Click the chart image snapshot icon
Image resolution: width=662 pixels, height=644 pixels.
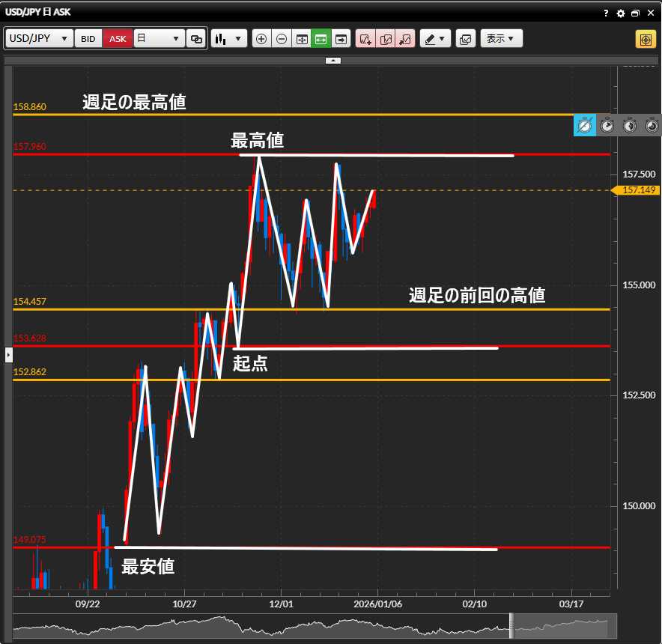[465, 39]
